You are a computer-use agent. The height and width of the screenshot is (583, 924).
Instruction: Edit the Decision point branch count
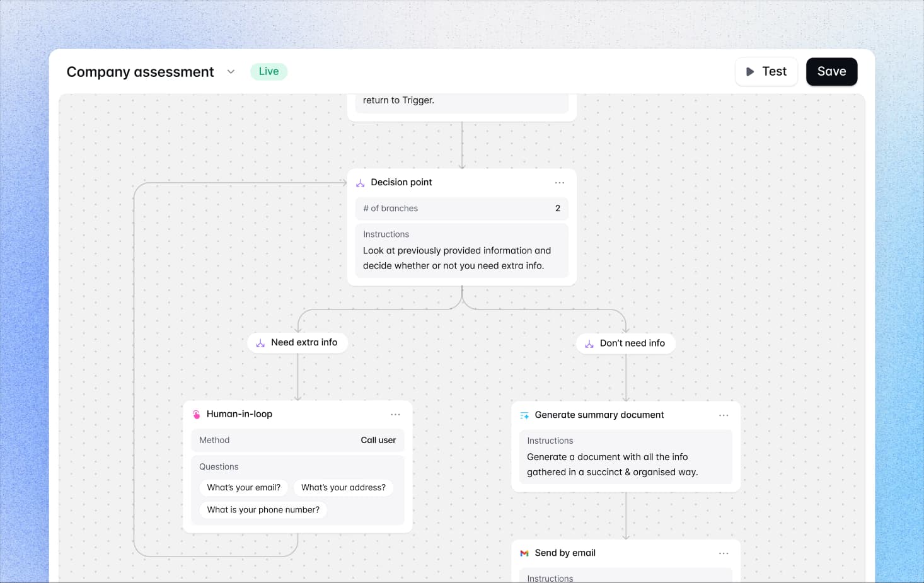[557, 208]
